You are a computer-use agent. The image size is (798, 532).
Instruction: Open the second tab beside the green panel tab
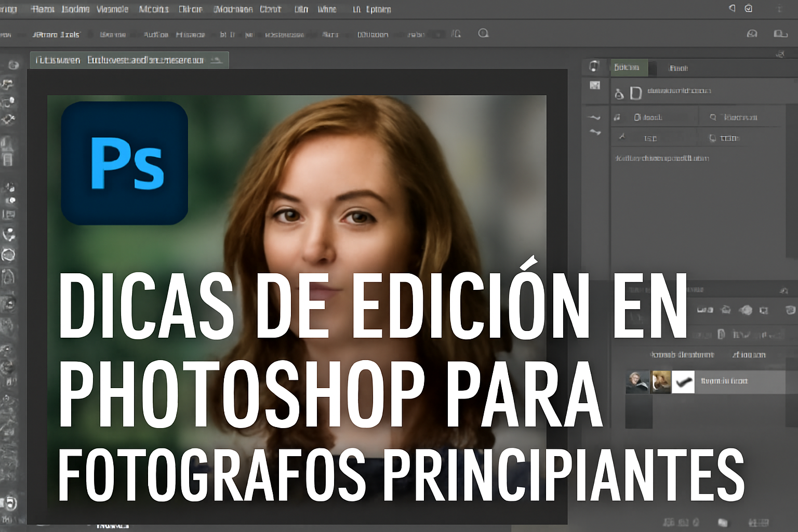678,68
